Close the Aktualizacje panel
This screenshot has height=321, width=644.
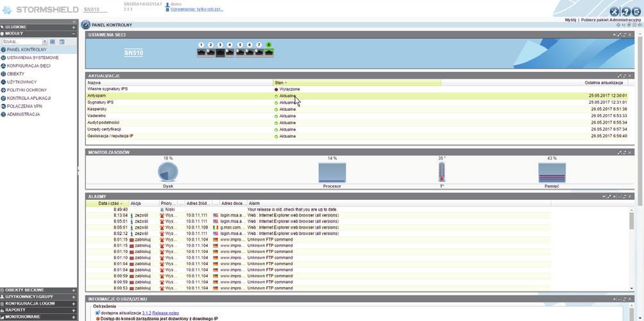click(630, 76)
